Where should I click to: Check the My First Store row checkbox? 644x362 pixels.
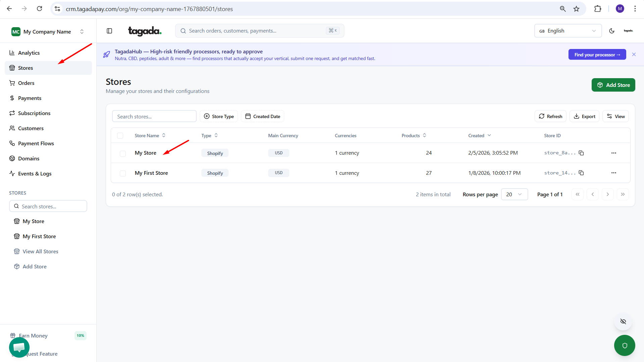[x=123, y=173]
